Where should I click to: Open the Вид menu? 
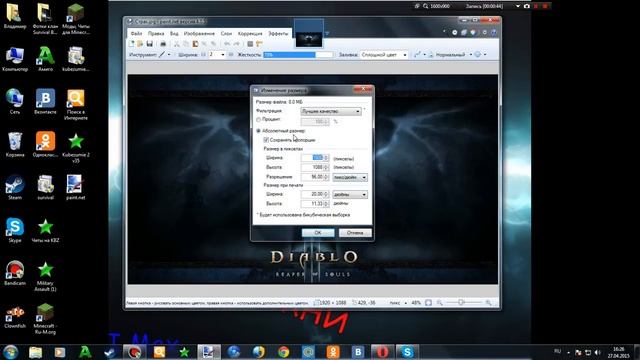174,33
